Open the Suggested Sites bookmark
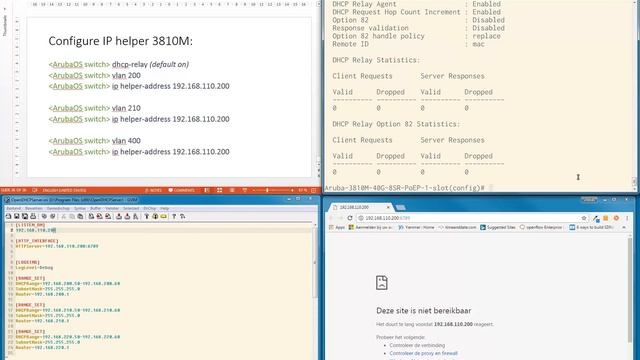This screenshot has width=640, height=360. [498, 227]
